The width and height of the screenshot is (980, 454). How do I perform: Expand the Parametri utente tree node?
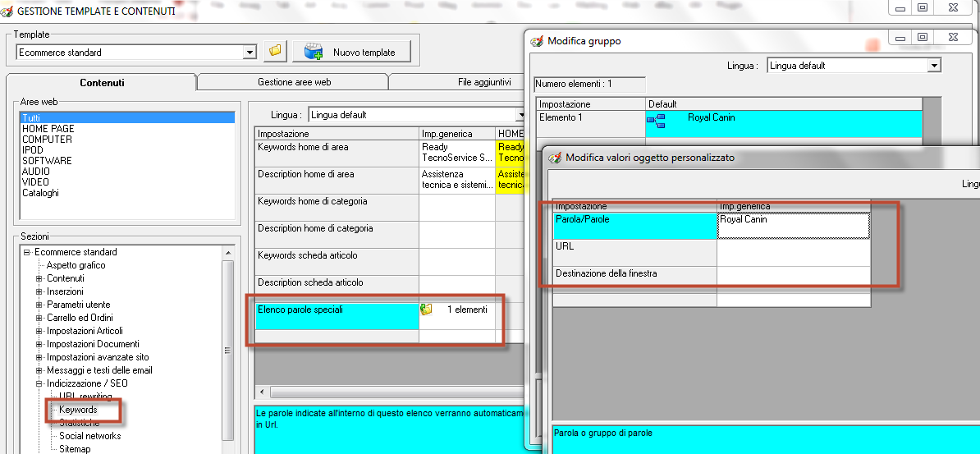click(x=39, y=305)
